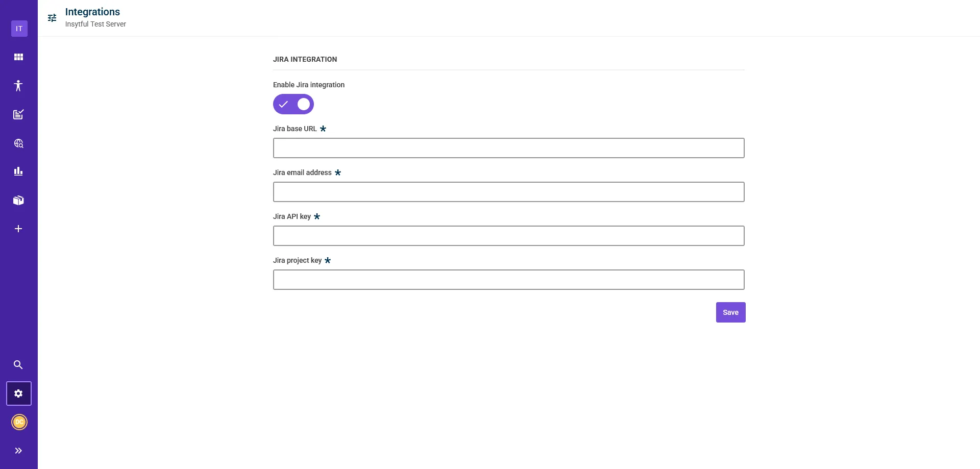Expand the sidebar with double chevron
This screenshot has width=980, height=469.
tap(18, 451)
